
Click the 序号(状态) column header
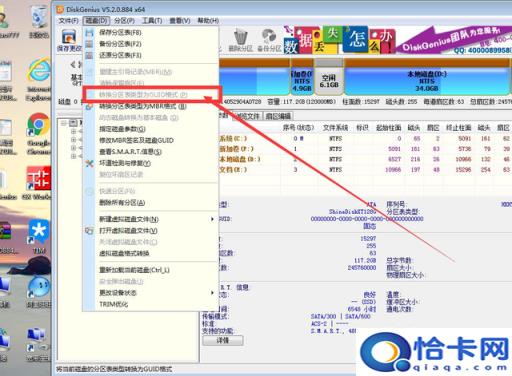[298, 128]
